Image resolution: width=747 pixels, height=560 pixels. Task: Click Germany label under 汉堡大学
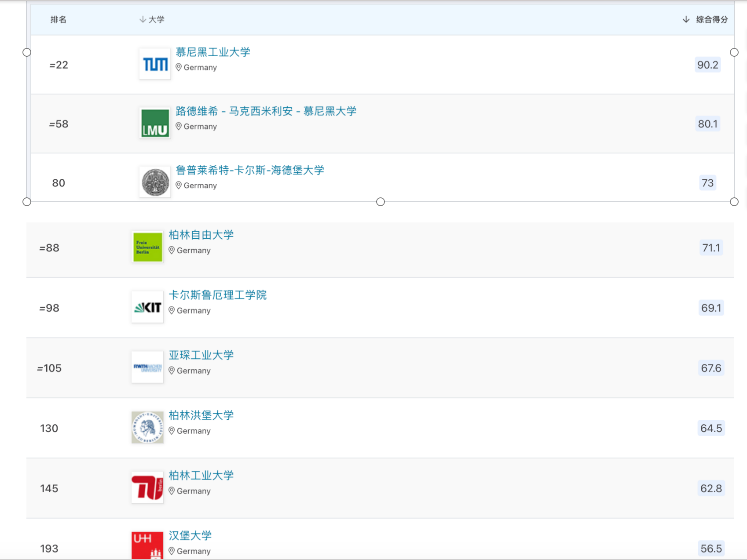194,551
